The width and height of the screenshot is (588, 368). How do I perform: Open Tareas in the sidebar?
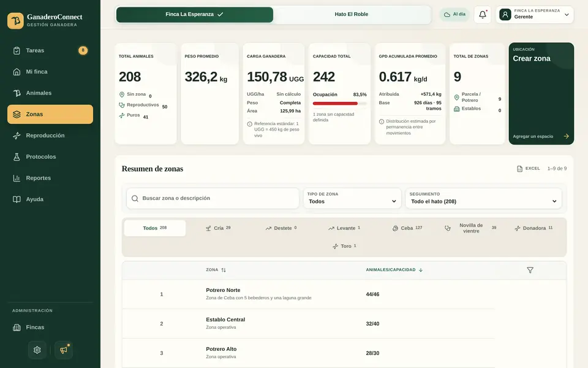(x=50, y=50)
